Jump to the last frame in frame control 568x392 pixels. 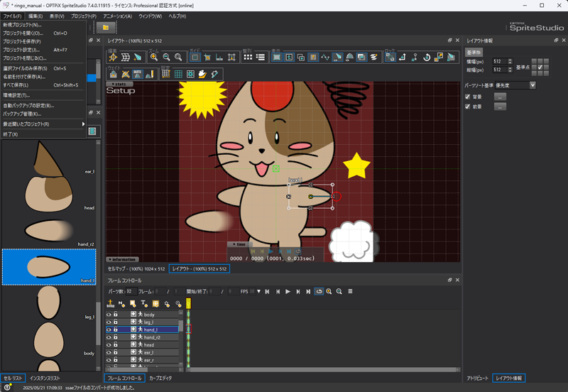308,291
